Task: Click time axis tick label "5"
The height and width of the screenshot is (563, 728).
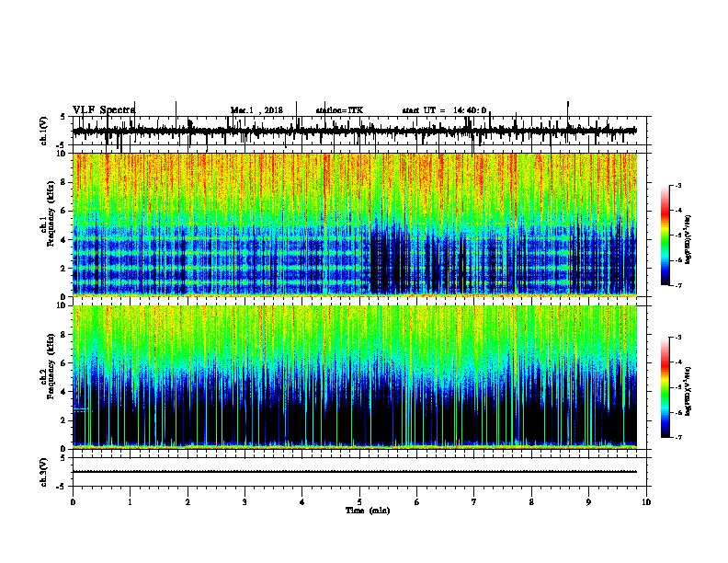Action: tap(359, 501)
